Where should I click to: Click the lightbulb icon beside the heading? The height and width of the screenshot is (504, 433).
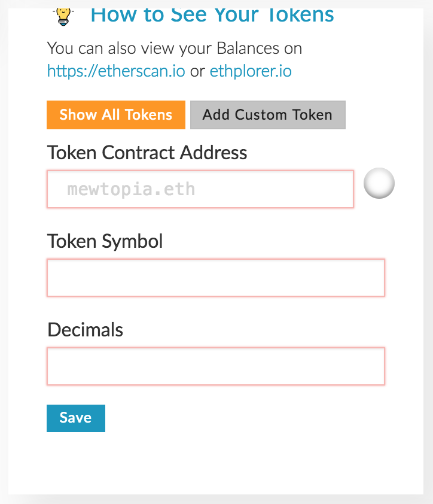[62, 15]
